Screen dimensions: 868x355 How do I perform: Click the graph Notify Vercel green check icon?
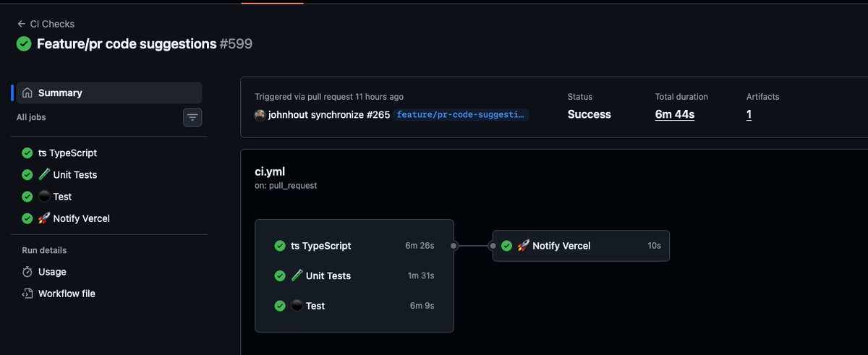(x=507, y=246)
